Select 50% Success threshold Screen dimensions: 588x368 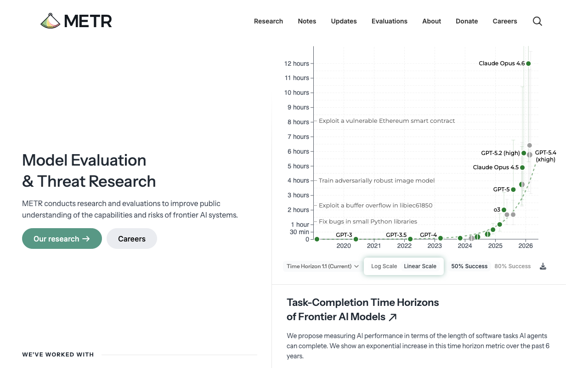click(x=469, y=266)
